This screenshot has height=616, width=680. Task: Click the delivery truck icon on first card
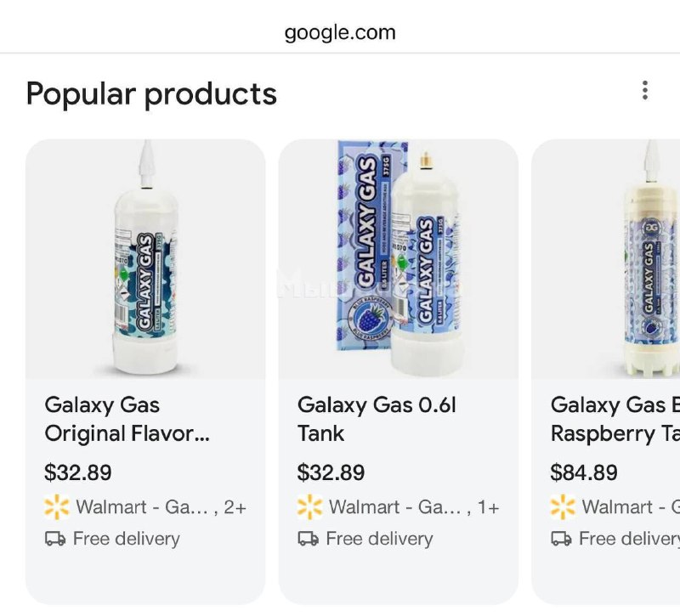point(55,539)
